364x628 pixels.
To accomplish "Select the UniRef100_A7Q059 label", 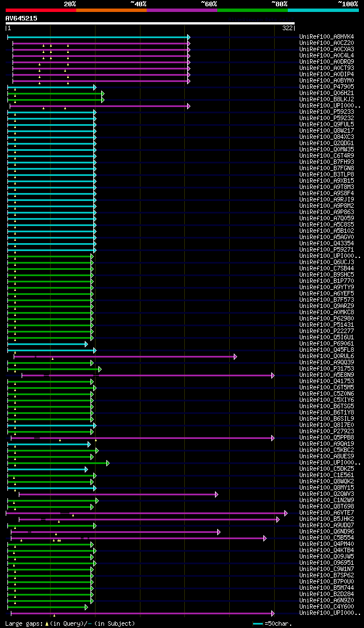I will tap(326, 219).
